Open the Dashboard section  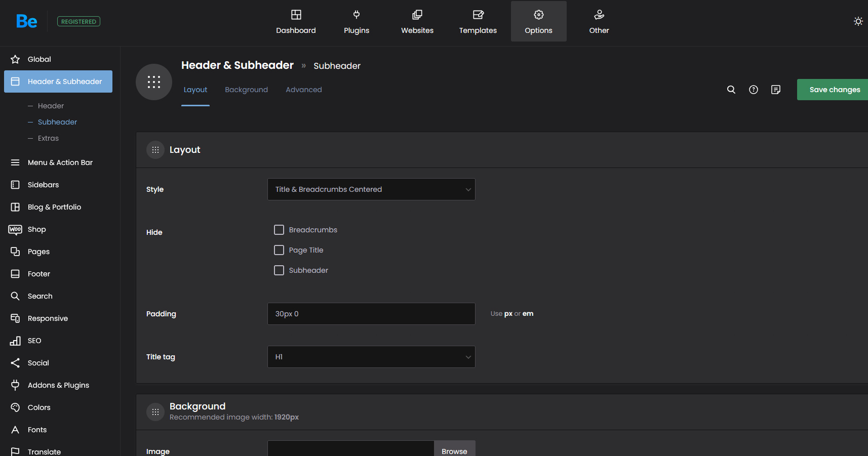click(x=296, y=22)
